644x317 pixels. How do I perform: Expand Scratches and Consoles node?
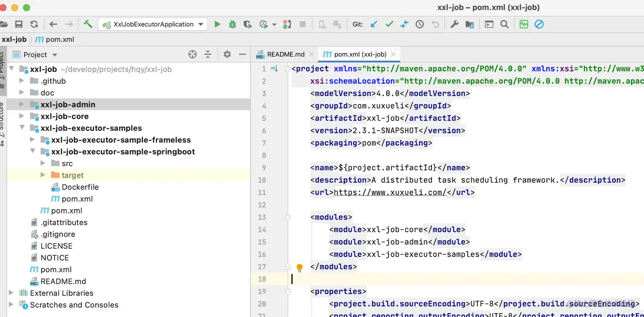tap(11, 305)
